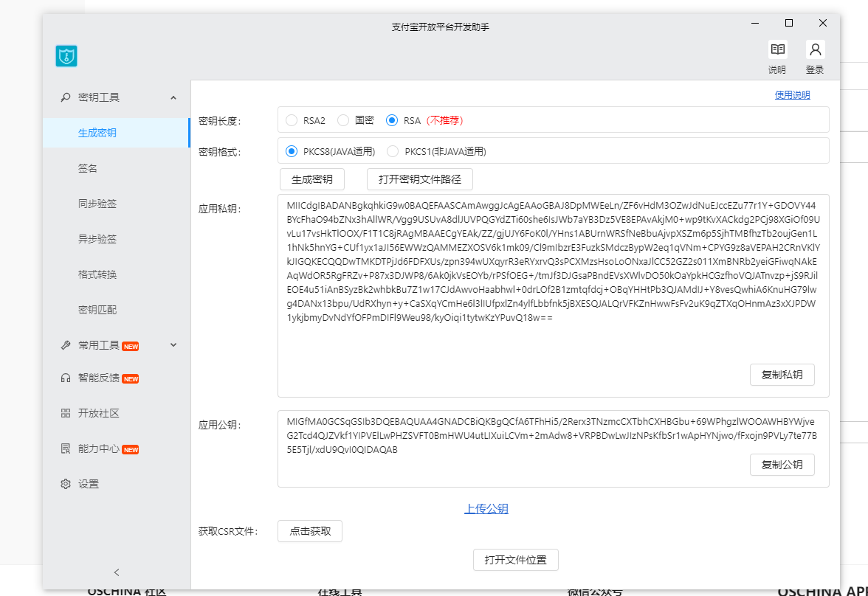Open the 格式转换 menu item

(117, 274)
